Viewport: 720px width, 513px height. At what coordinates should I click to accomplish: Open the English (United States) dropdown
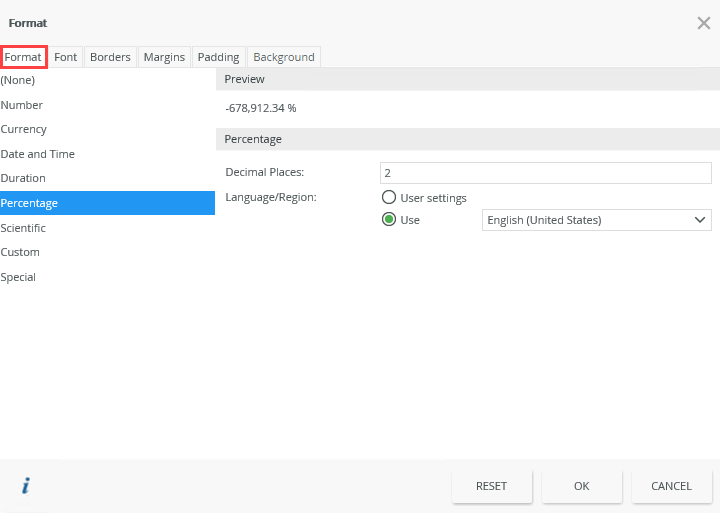596,220
